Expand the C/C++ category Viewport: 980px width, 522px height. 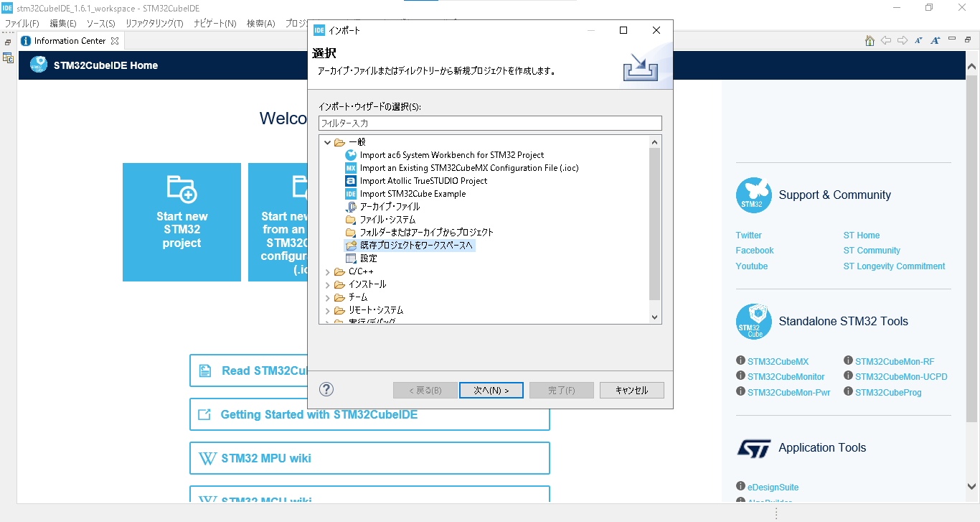327,271
